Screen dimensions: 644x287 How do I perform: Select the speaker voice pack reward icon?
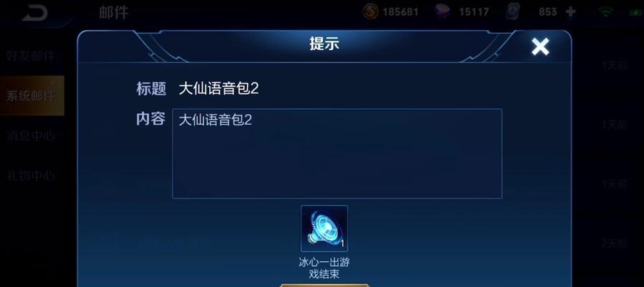point(325,229)
